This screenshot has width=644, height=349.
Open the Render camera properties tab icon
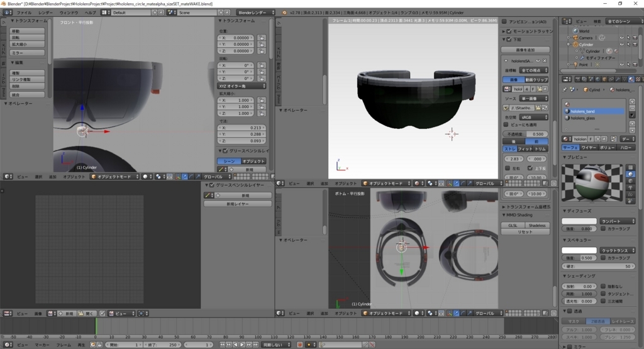pos(577,79)
